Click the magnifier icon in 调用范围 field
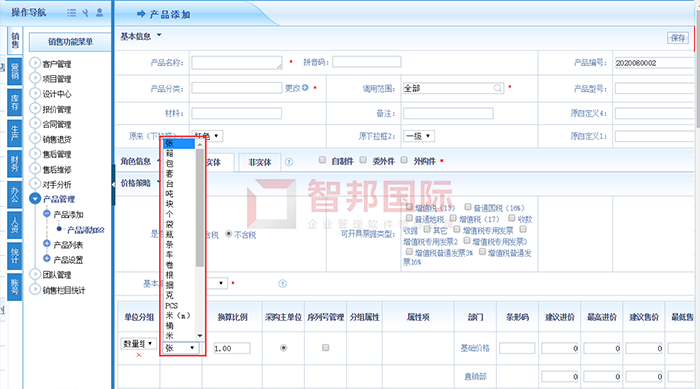Viewport: 700px width, 389px height. [x=497, y=88]
